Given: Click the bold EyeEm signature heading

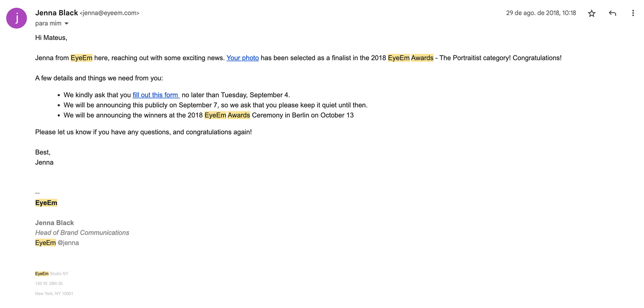Looking at the screenshot, I should [46, 203].
